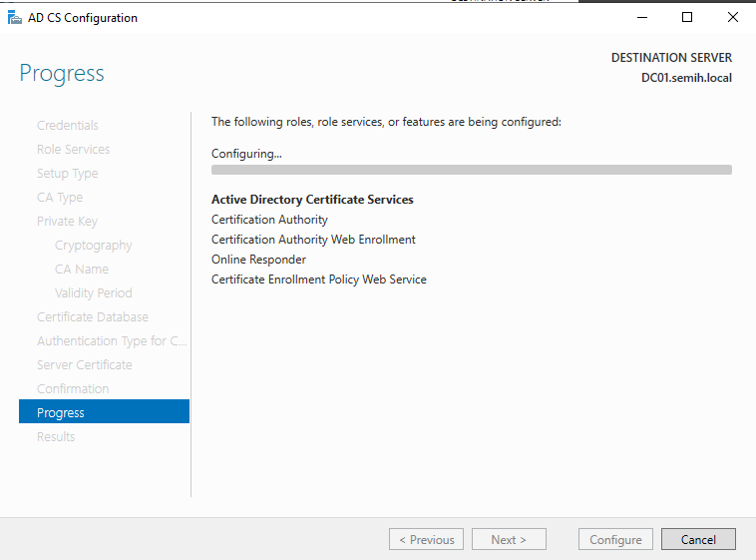
Task: Click the Configure button
Action: click(615, 540)
